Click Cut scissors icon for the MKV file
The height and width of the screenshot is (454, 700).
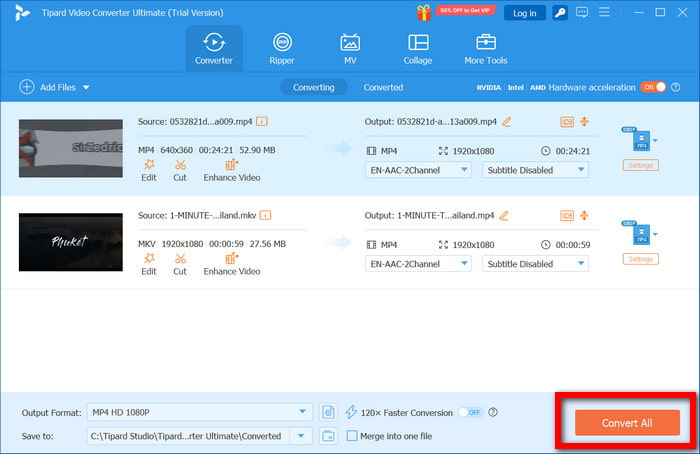[x=180, y=258]
